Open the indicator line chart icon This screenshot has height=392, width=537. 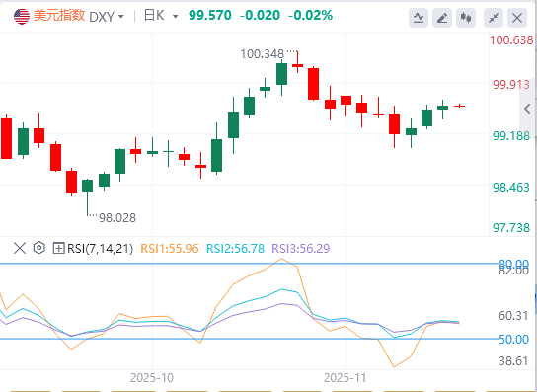pos(419,18)
